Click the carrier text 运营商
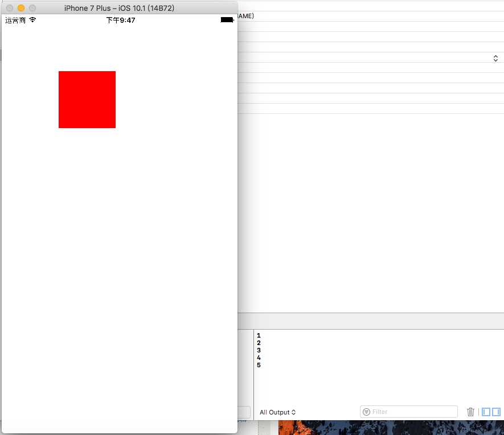The width and height of the screenshot is (504, 435). tap(15, 20)
